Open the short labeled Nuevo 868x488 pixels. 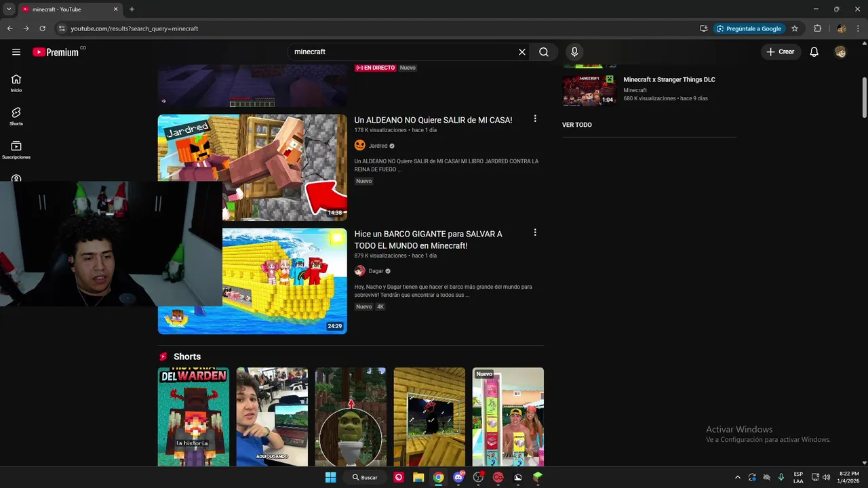(508, 417)
